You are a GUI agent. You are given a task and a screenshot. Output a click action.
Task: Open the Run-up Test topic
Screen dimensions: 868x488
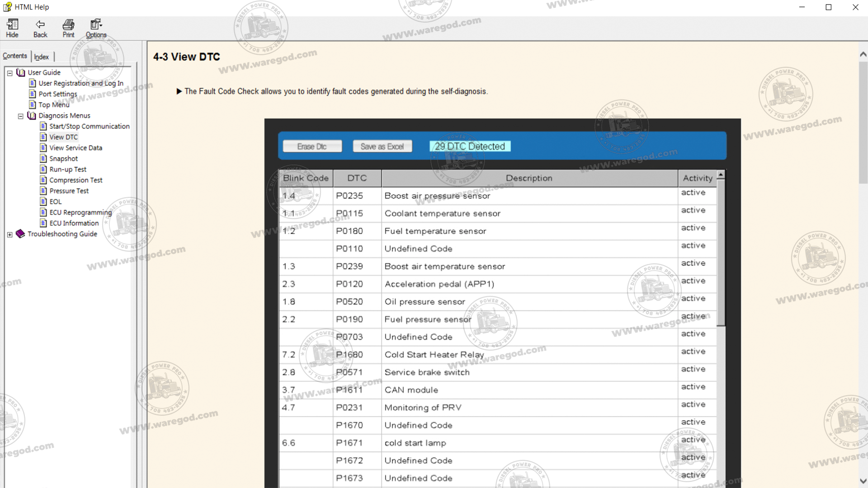click(x=68, y=169)
